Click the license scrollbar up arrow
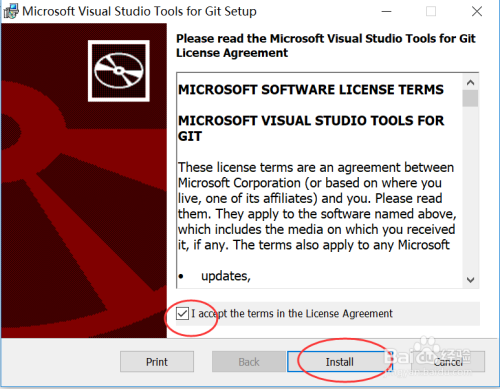 470,82
